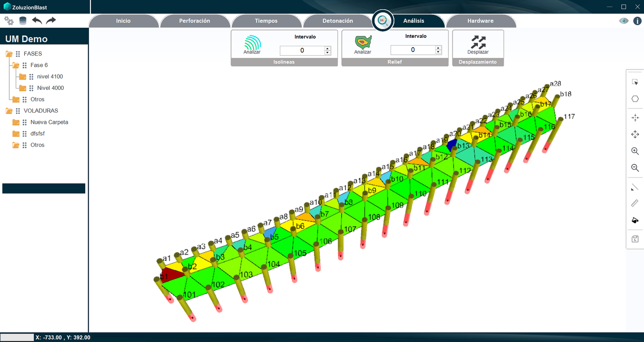The width and height of the screenshot is (644, 342).
Task: Run the Relief Analizar tool
Action: [363, 44]
